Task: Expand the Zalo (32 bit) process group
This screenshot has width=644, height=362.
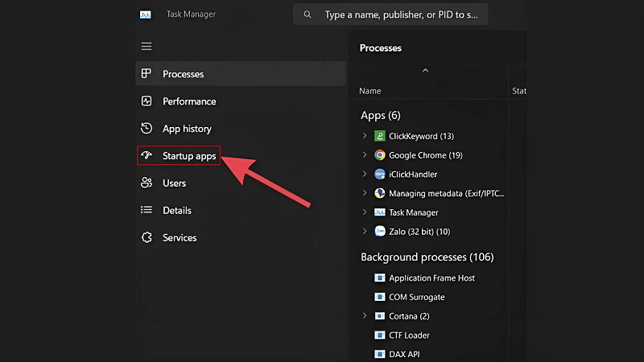Action: point(365,232)
